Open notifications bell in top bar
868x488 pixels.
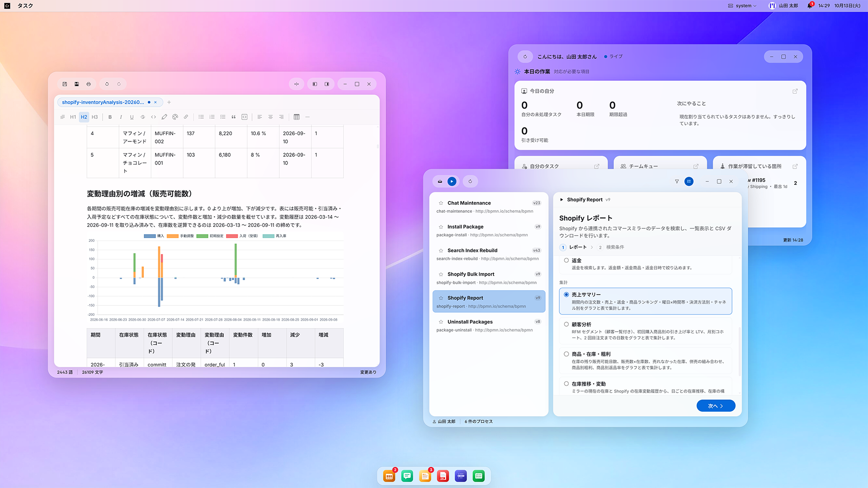point(810,6)
